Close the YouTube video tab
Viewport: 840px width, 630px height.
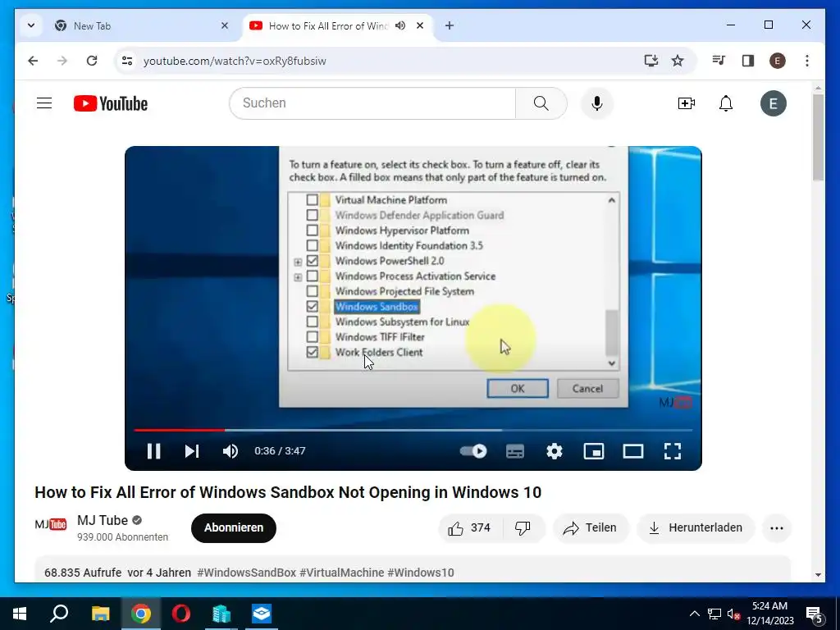[x=420, y=25]
